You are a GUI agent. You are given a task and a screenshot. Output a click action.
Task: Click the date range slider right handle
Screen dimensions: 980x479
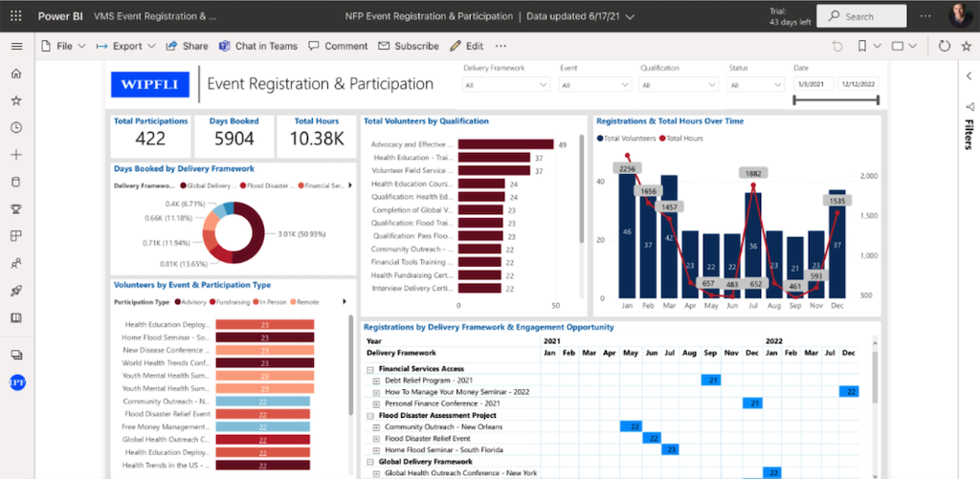(x=879, y=100)
